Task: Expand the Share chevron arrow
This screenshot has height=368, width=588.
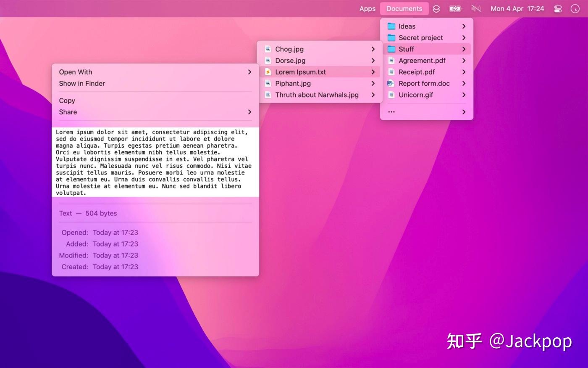Action: coord(249,112)
